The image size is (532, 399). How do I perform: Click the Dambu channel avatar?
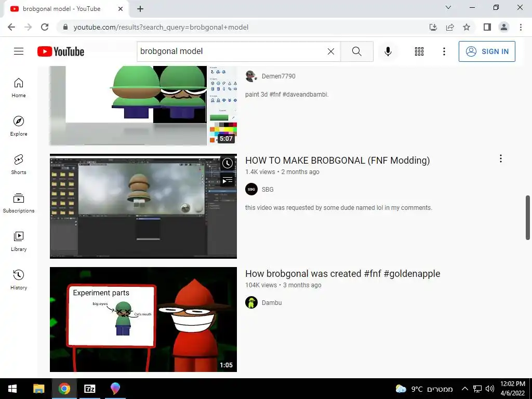click(x=251, y=303)
